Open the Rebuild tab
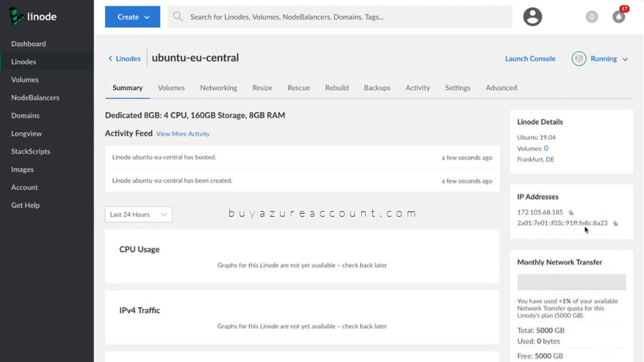 pos(337,87)
